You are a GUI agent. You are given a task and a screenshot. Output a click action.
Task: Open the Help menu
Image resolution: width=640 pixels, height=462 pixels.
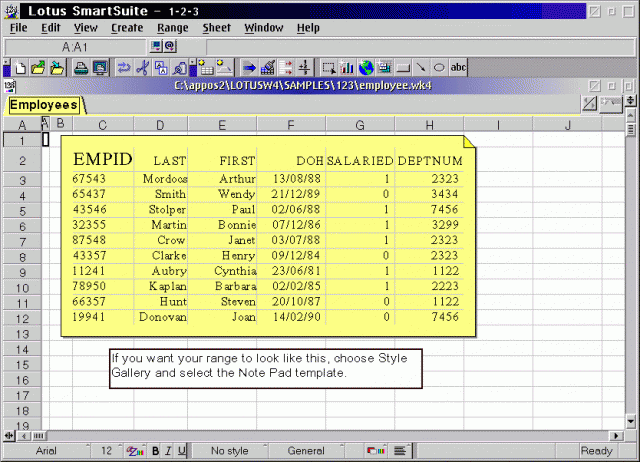click(x=308, y=28)
